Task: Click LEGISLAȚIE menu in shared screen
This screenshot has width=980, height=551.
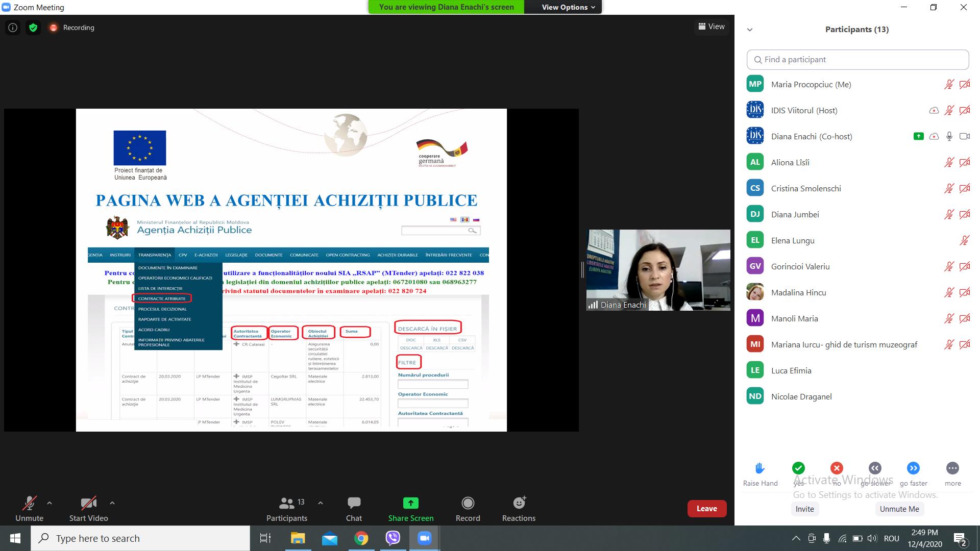Action: point(236,255)
